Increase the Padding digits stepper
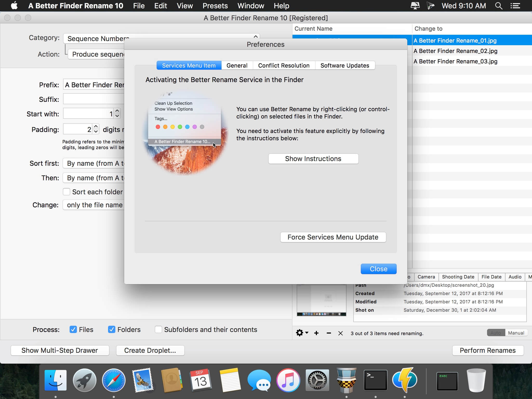Viewport: 532px width, 399px height. (x=96, y=127)
